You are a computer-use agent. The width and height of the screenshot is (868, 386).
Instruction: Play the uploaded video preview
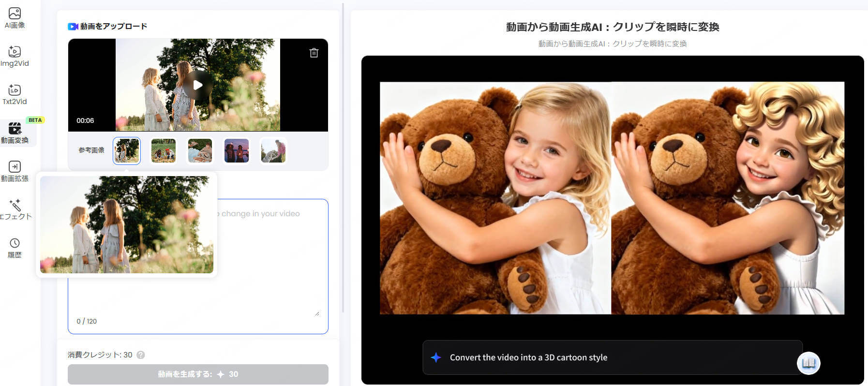tap(197, 85)
